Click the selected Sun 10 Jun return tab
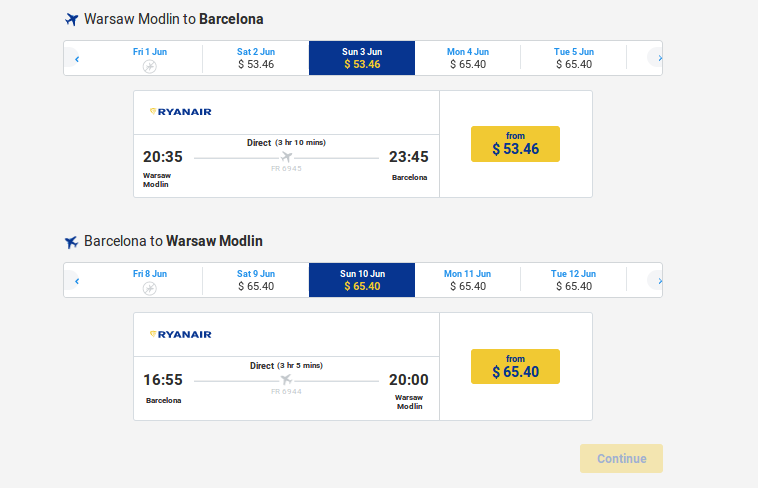 (362, 280)
